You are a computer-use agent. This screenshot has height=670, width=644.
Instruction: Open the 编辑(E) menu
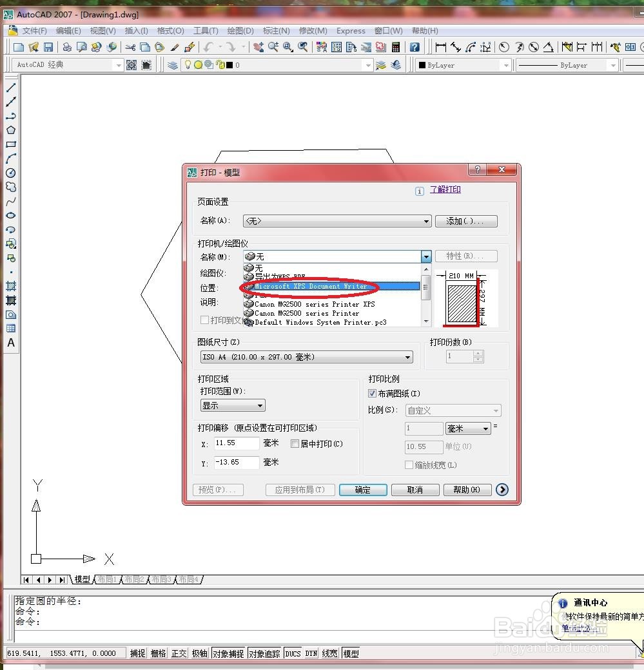68,31
